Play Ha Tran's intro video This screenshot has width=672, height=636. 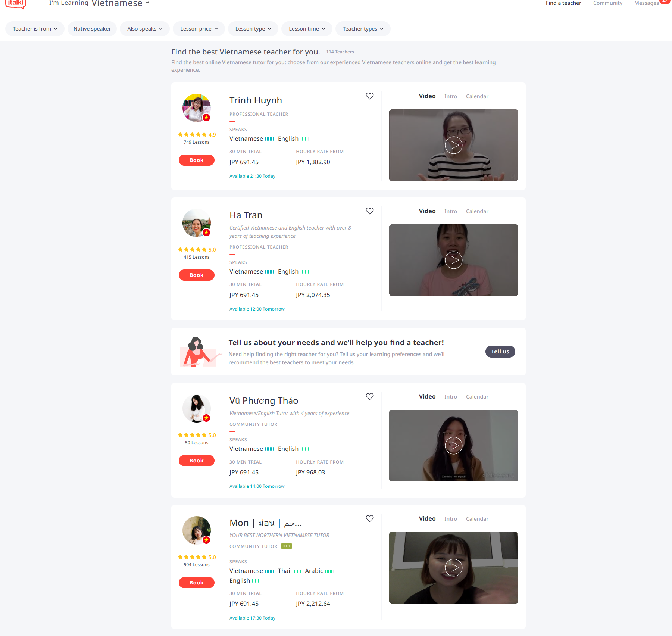point(454,260)
